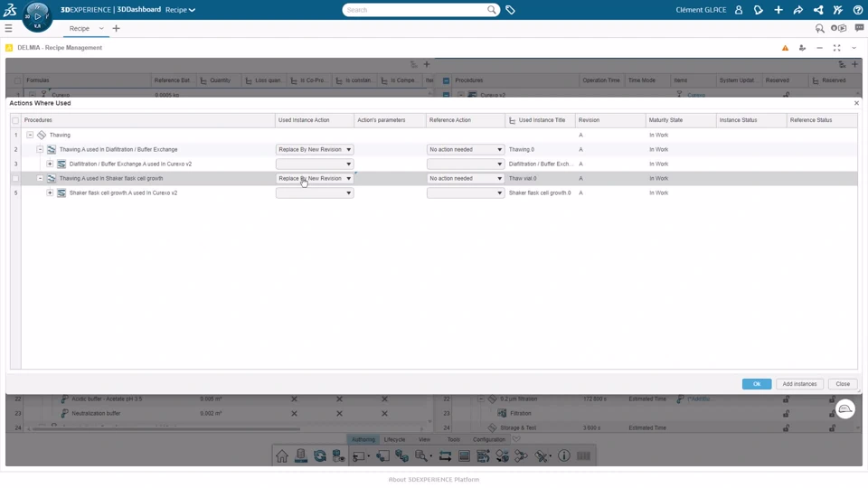The width and height of the screenshot is (868, 488).
Task: Open the 3DEXPERIENCE compass
Action: pyautogui.click(x=37, y=16)
